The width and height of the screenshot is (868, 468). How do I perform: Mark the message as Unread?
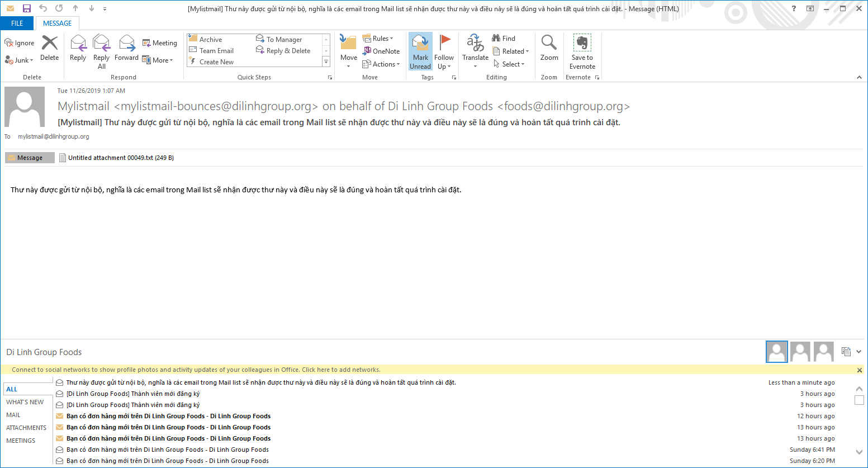420,51
